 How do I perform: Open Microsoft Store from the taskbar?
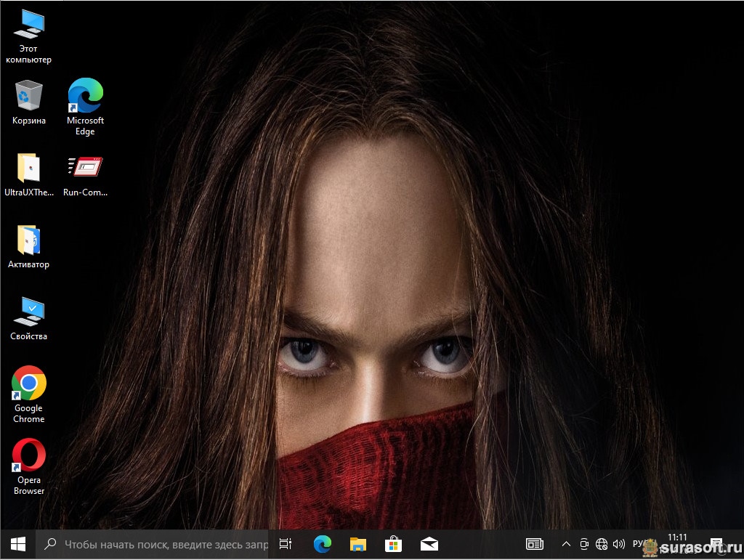point(393,543)
